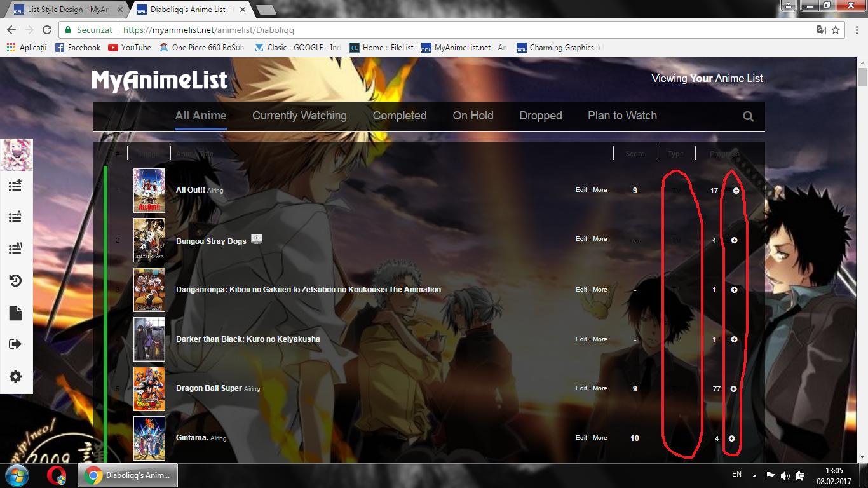This screenshot has height=488, width=868.
Task: Open list settings gear icon in left sidebar
Action: coord(16,376)
